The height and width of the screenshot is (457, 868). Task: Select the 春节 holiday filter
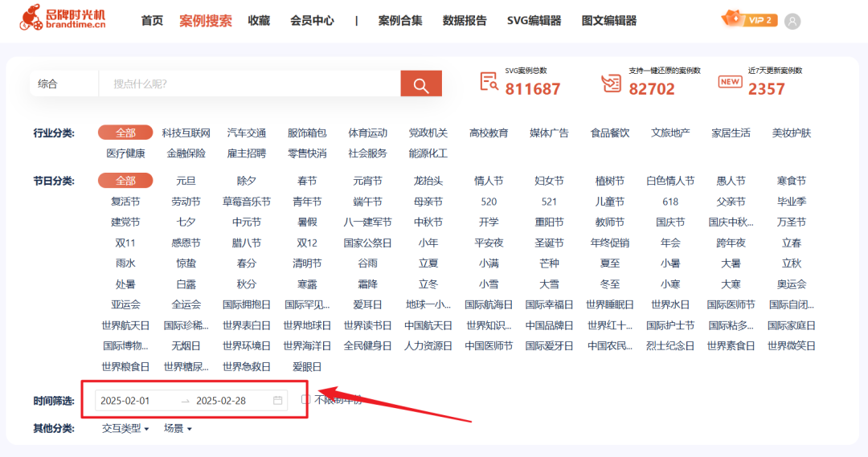coord(307,181)
